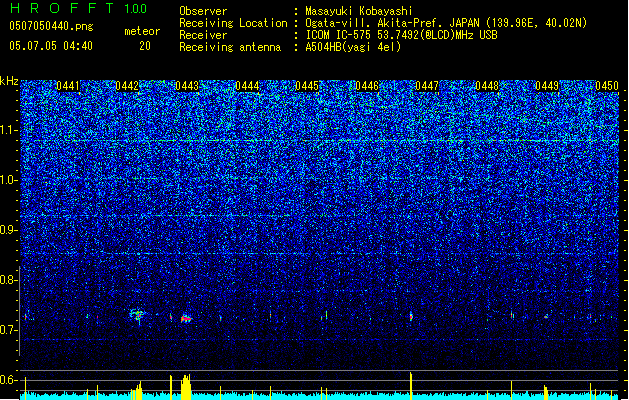Click the 0443 time marker

click(x=187, y=86)
